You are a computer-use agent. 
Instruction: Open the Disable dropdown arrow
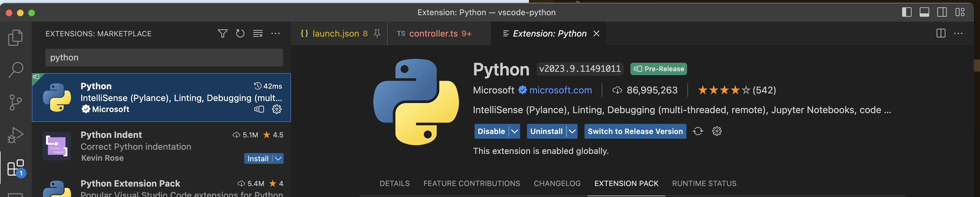tap(514, 131)
